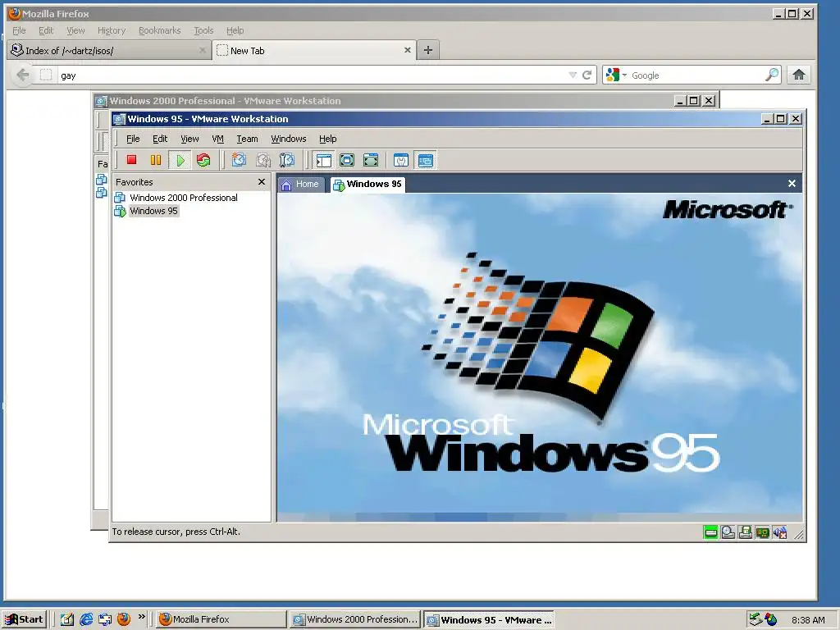Click inside the Windows 95 VM screen
This screenshot has height=630, width=840.
point(540,357)
